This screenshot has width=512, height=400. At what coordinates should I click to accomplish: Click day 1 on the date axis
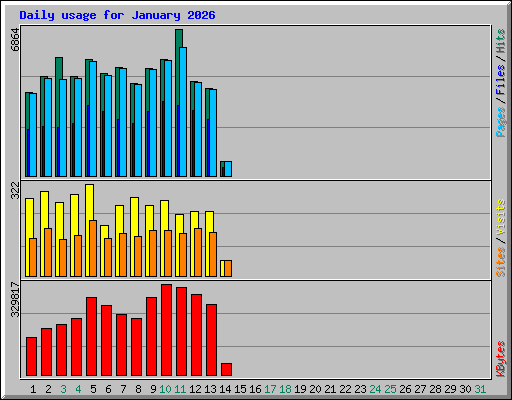click(x=33, y=389)
